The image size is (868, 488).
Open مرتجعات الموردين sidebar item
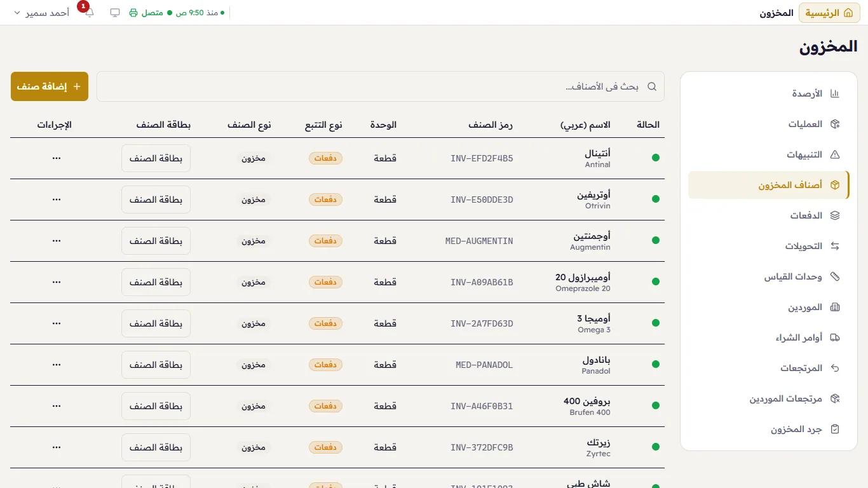tap(768, 398)
